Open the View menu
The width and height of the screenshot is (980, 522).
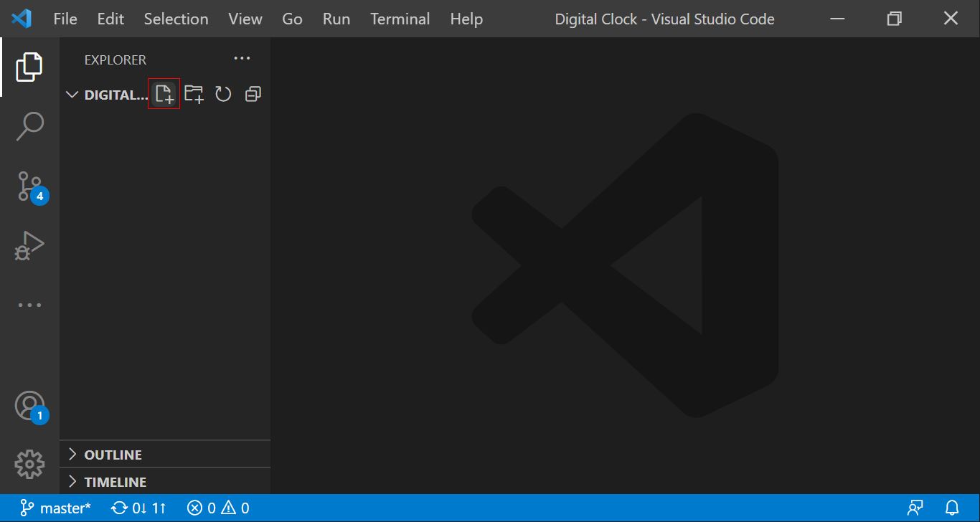[245, 19]
